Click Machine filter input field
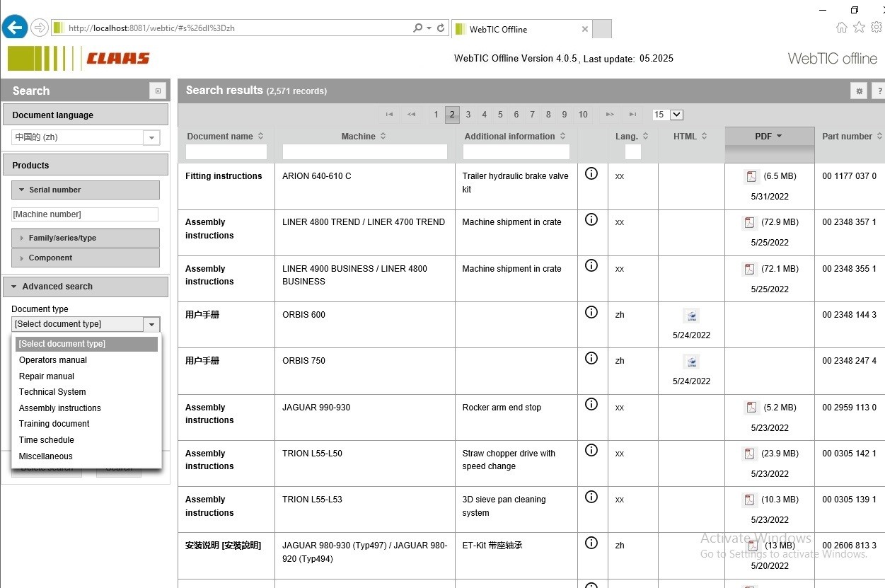The image size is (885, 588). [x=365, y=151]
